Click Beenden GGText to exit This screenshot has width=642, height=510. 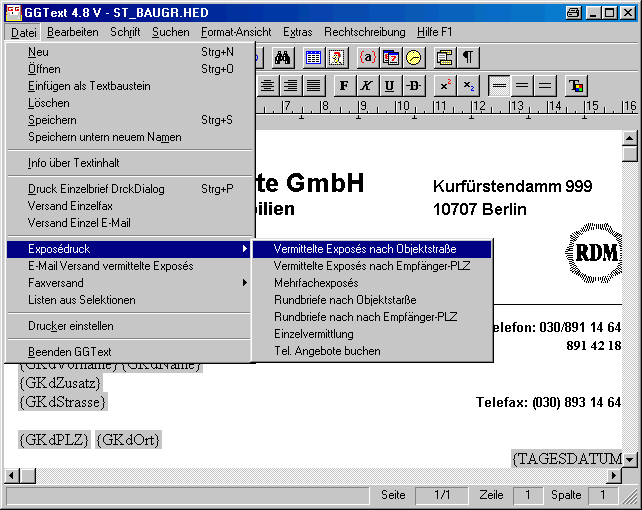[129, 352]
